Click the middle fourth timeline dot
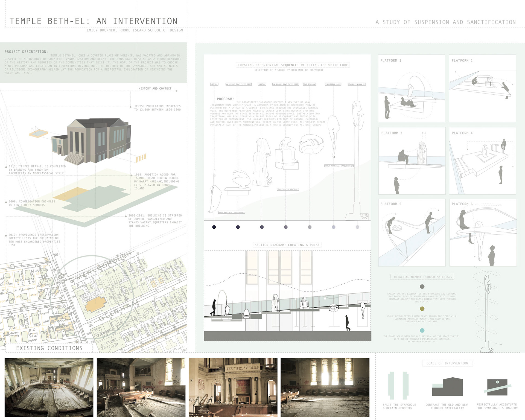Screen dimensions: 525x420 pos(286,227)
